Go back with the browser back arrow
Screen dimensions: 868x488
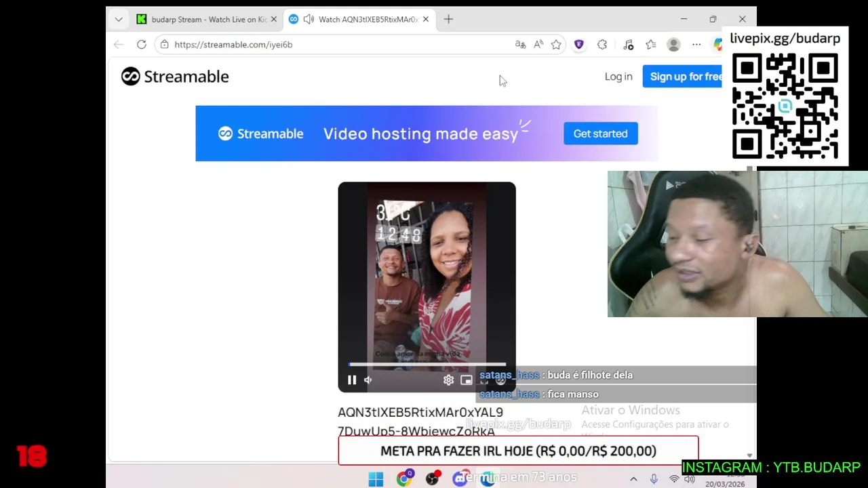(119, 45)
